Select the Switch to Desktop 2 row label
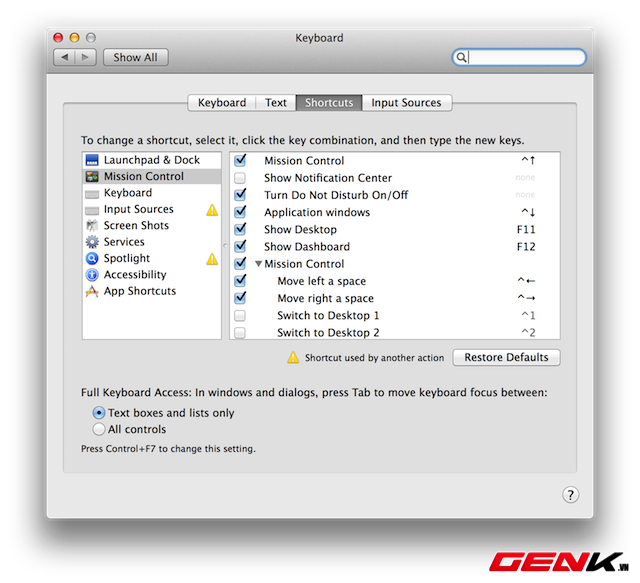 (328, 332)
